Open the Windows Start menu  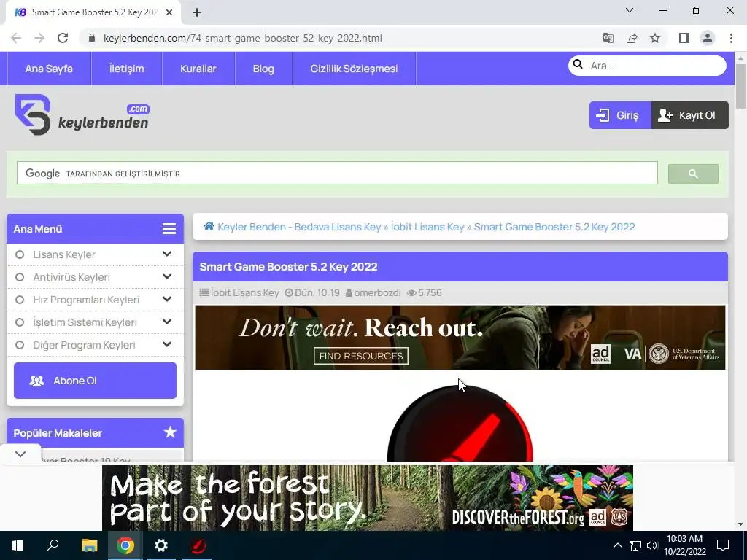tap(18, 545)
